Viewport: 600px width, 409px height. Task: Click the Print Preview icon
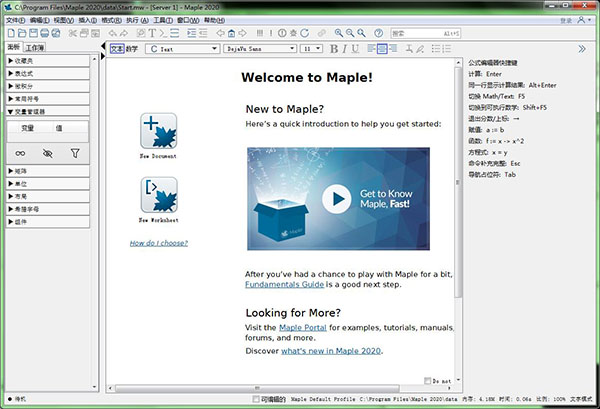pos(56,33)
